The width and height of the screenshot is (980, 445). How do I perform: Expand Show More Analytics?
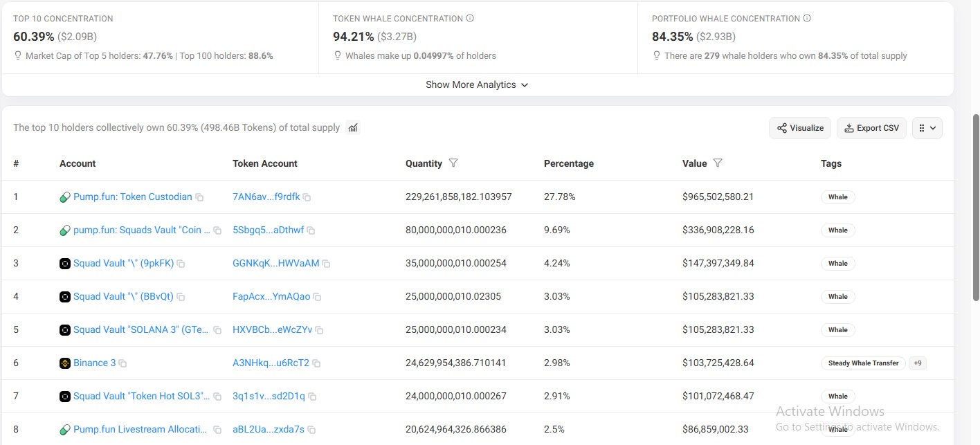click(x=477, y=84)
